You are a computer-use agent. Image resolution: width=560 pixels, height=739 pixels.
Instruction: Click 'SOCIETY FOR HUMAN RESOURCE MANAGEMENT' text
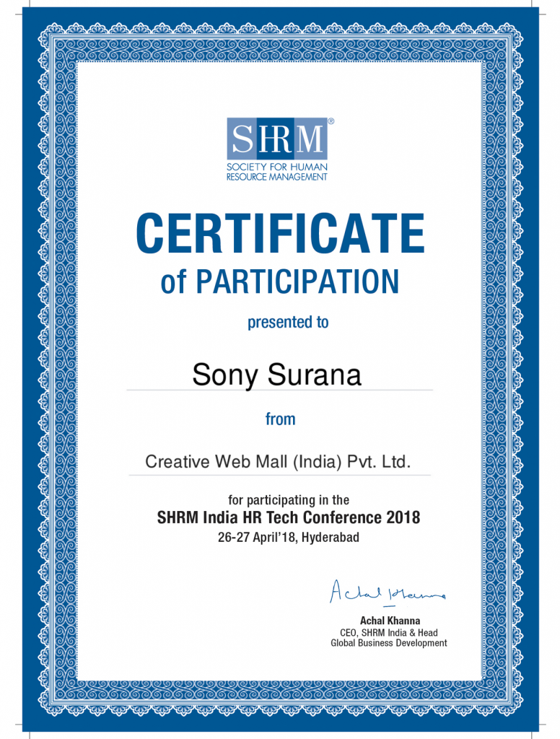(x=276, y=172)
